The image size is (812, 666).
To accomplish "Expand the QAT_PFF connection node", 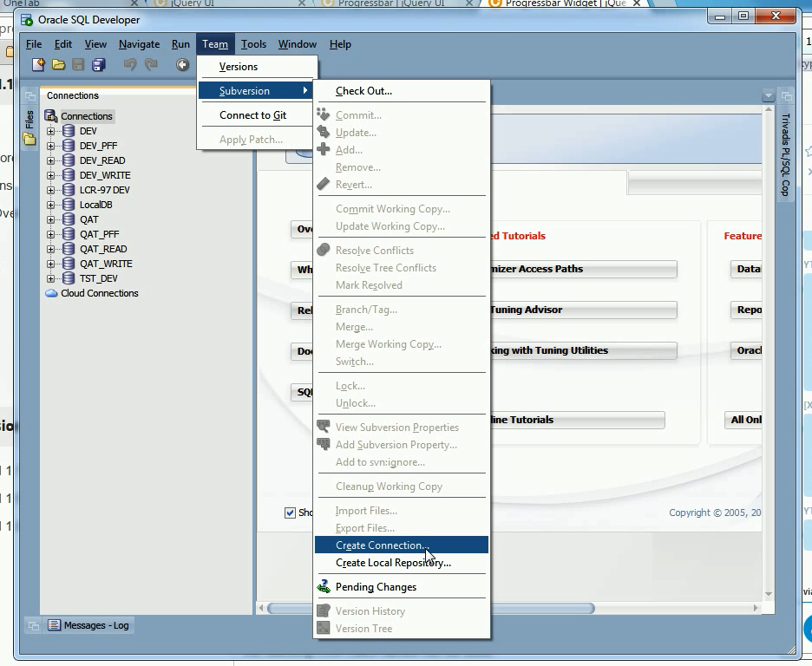I will pos(50,234).
